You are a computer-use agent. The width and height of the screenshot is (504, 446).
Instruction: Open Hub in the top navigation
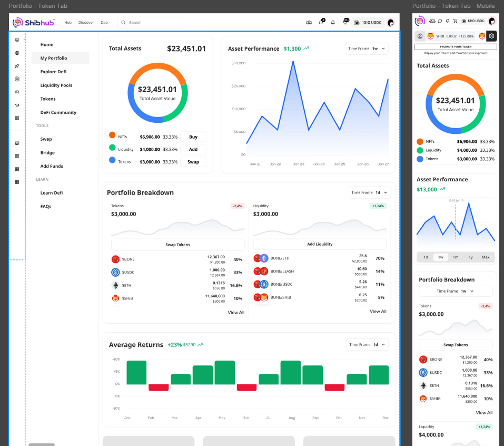point(68,23)
